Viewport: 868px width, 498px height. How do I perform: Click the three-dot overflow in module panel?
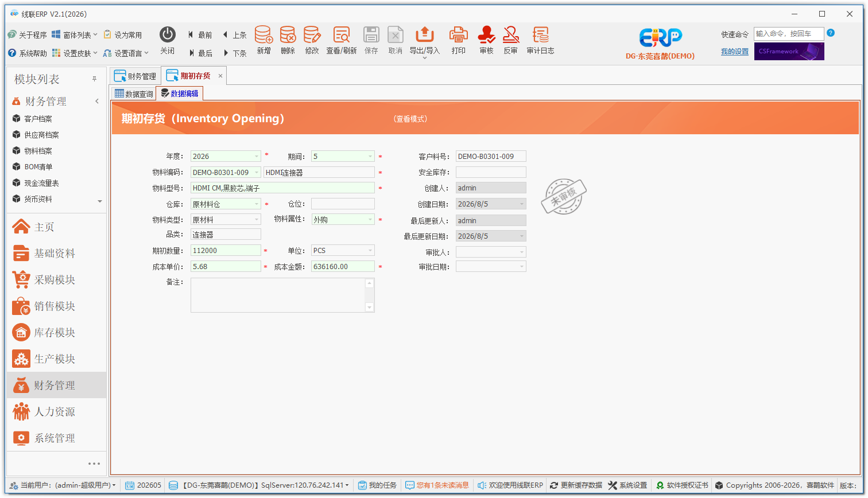point(94,464)
